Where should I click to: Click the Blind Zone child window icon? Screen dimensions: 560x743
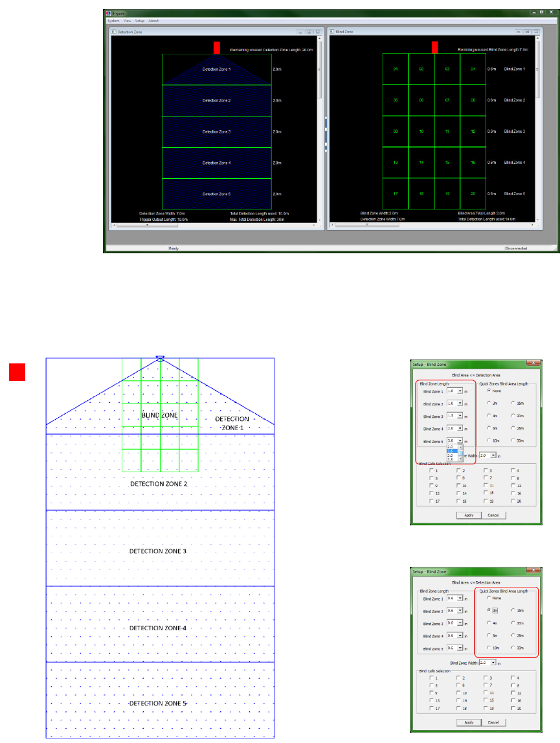tap(332, 32)
